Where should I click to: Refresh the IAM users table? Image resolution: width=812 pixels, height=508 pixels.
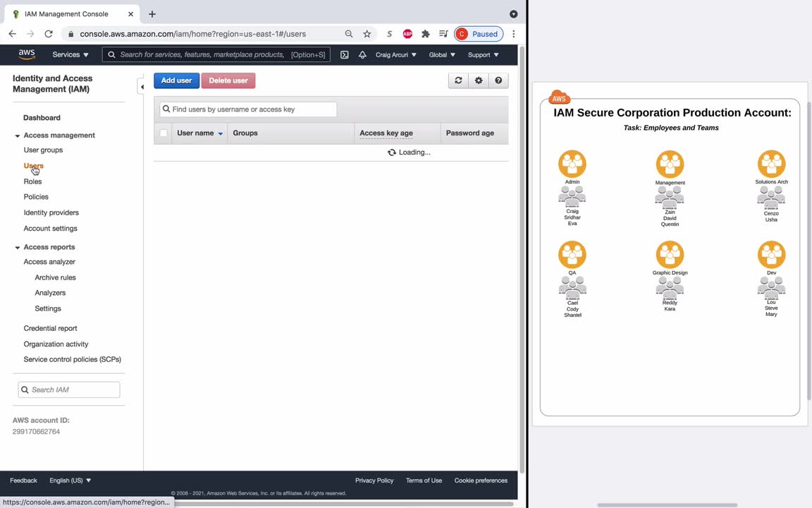(458, 80)
